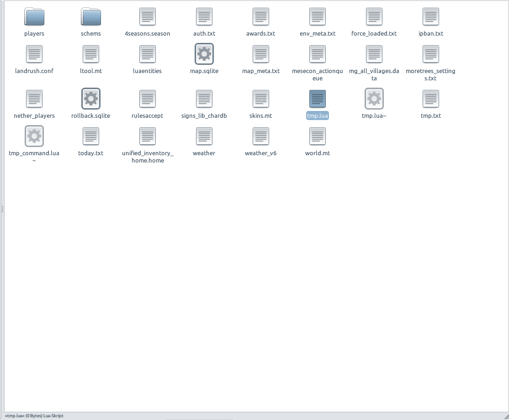
Task: Open the world.mt configuration file
Action: click(317, 136)
